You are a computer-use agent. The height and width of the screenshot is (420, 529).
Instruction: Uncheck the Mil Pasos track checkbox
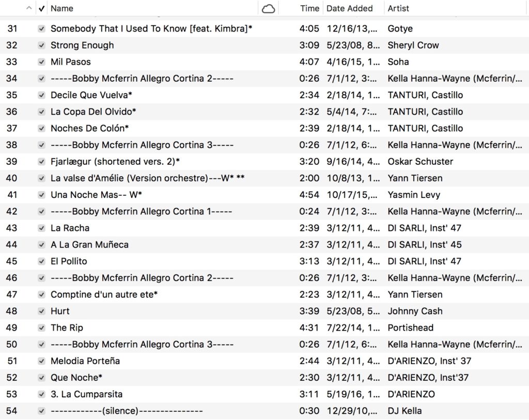42,62
